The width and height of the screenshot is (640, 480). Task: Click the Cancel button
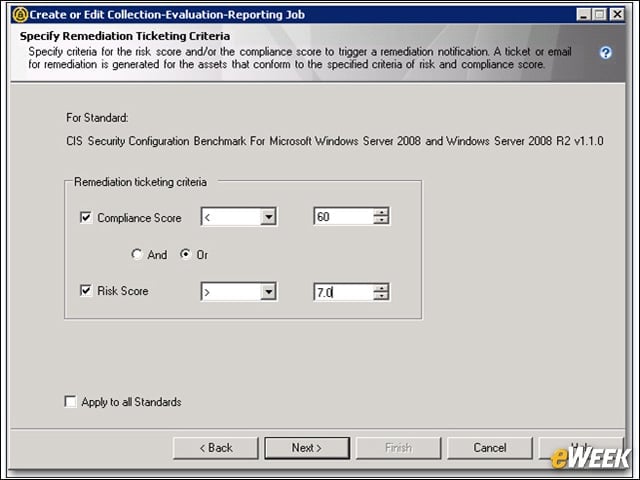click(490, 448)
